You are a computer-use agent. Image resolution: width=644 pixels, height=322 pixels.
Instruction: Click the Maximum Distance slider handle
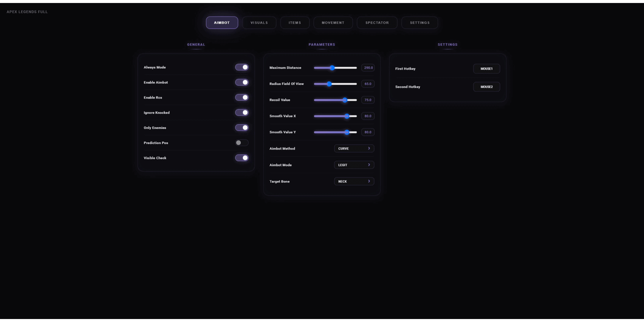pos(332,68)
